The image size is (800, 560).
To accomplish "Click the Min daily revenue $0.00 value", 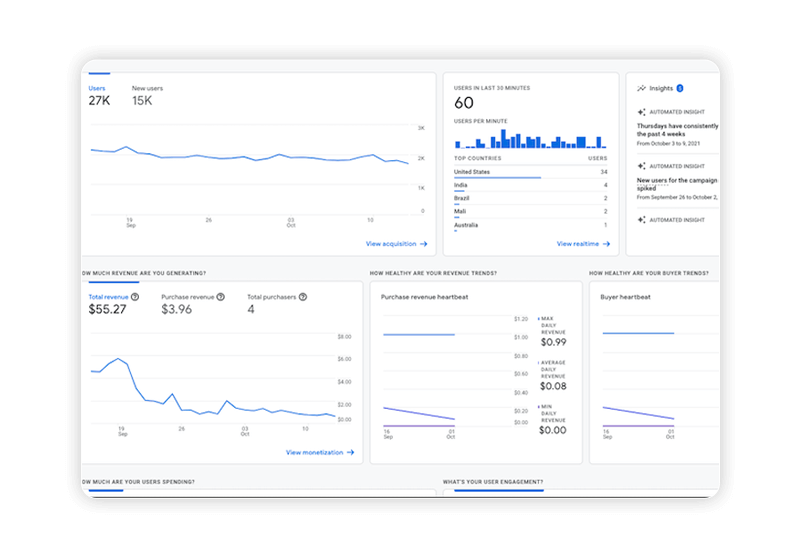I will tap(553, 430).
